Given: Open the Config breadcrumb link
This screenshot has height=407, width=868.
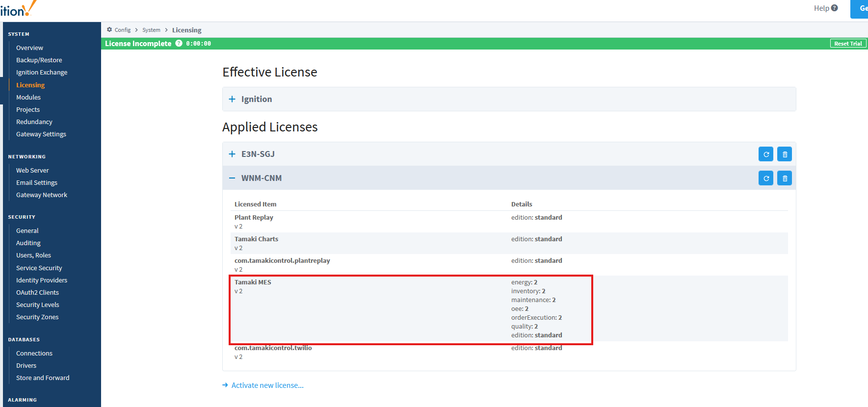Looking at the screenshot, I should coord(123,30).
